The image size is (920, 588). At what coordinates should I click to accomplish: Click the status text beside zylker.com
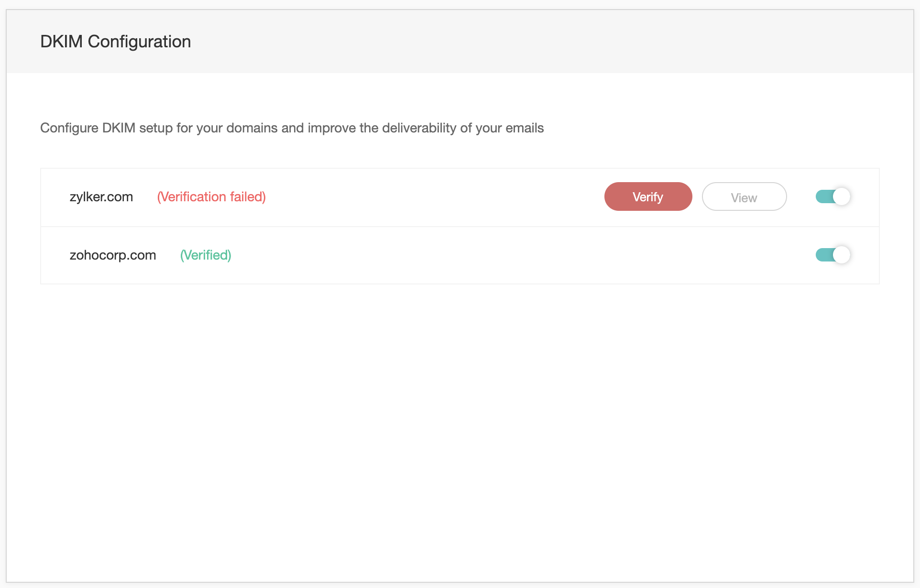click(211, 197)
